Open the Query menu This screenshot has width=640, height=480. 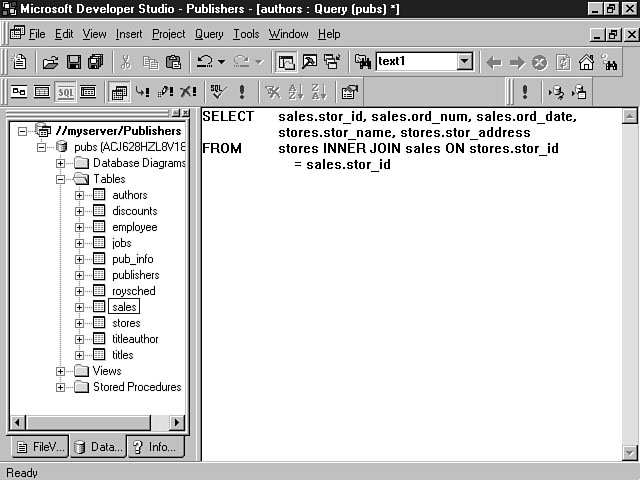coord(209,34)
